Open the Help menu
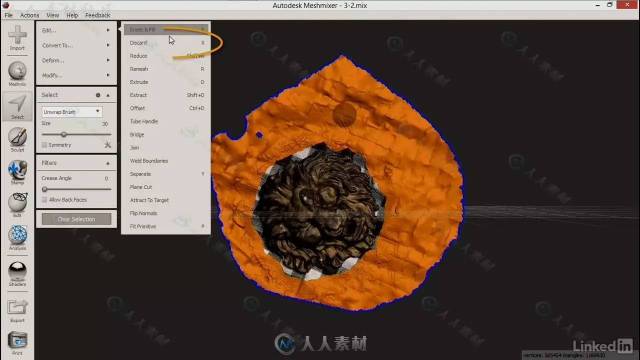This screenshot has width=640, height=360. tap(72, 15)
